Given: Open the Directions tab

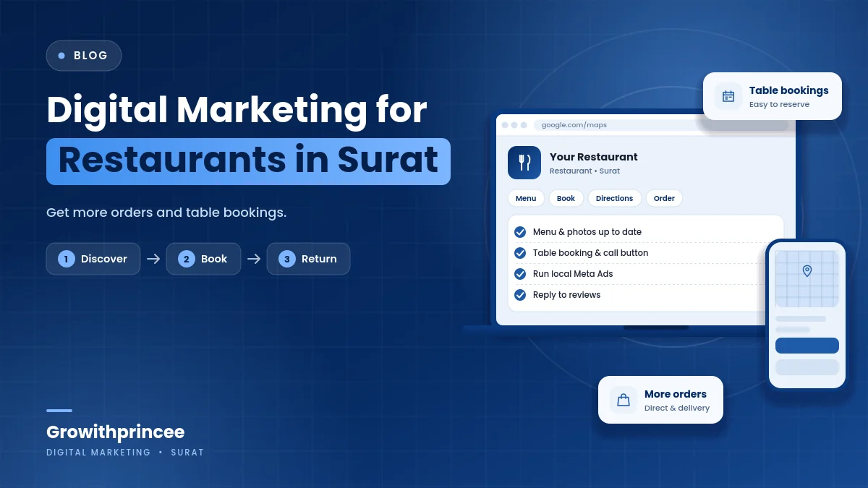Looking at the screenshot, I should 614,198.
